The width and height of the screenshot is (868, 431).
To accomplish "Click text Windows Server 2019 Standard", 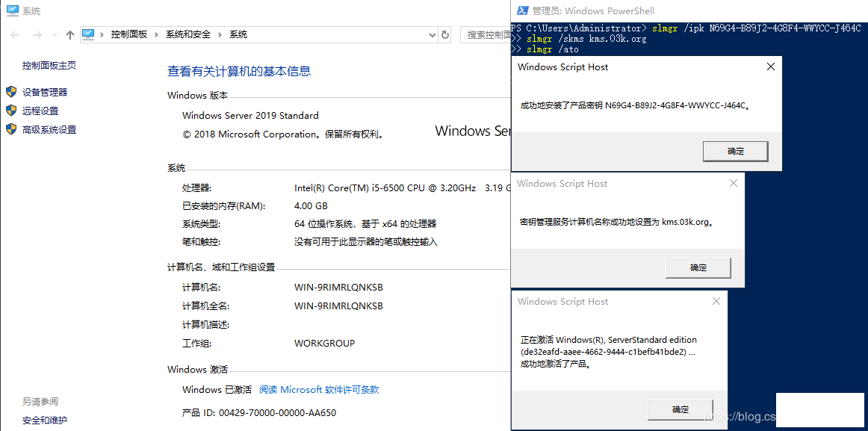I will 250,116.
